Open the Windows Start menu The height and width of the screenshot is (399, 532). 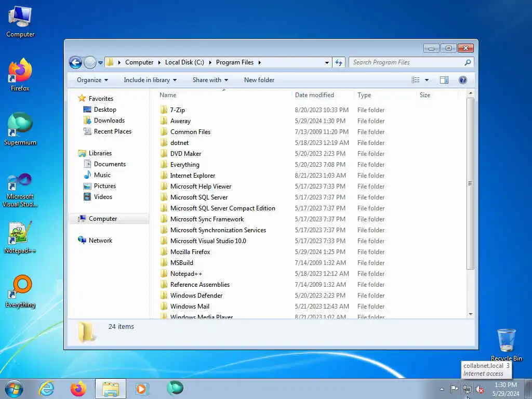[x=14, y=389]
